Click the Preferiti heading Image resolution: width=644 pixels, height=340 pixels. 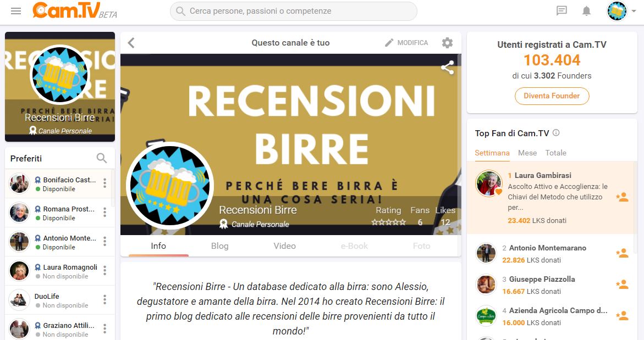click(26, 158)
